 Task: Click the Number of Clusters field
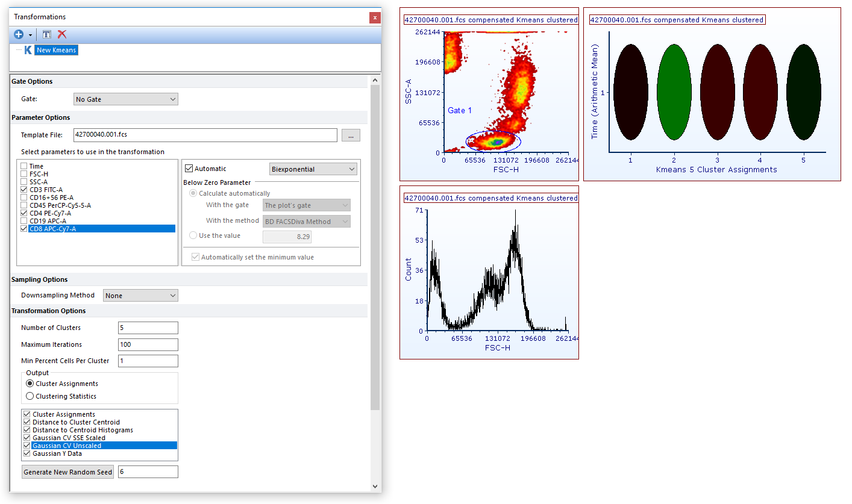coord(148,328)
